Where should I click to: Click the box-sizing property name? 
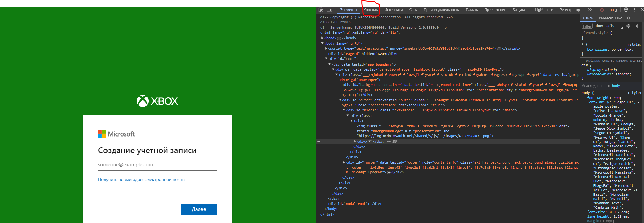point(598,49)
